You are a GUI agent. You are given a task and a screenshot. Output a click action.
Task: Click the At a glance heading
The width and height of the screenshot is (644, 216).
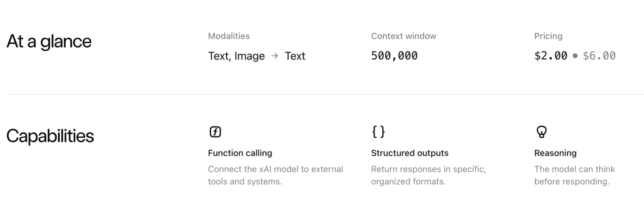click(49, 42)
